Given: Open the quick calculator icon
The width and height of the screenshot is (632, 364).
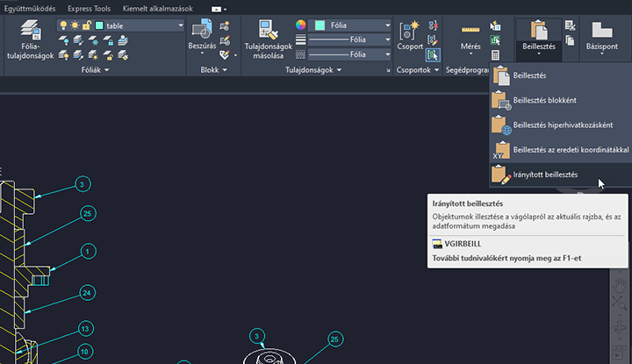Looking at the screenshot, I should pos(495,55).
